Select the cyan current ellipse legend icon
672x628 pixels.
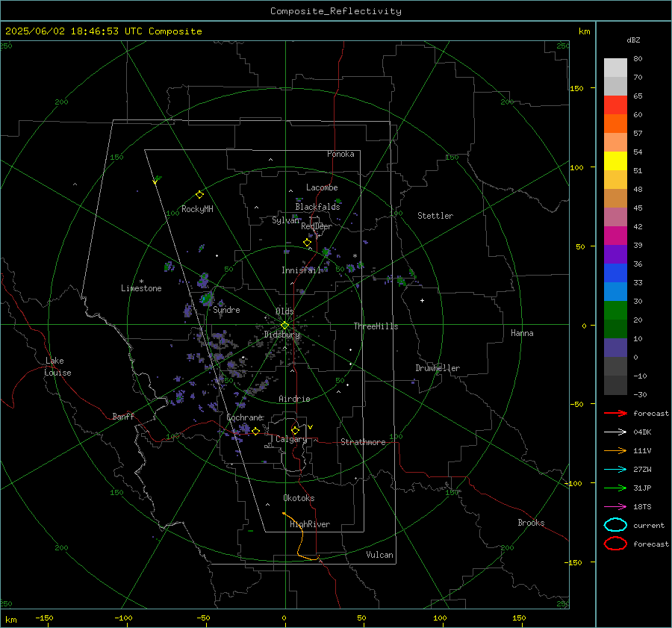coord(615,525)
